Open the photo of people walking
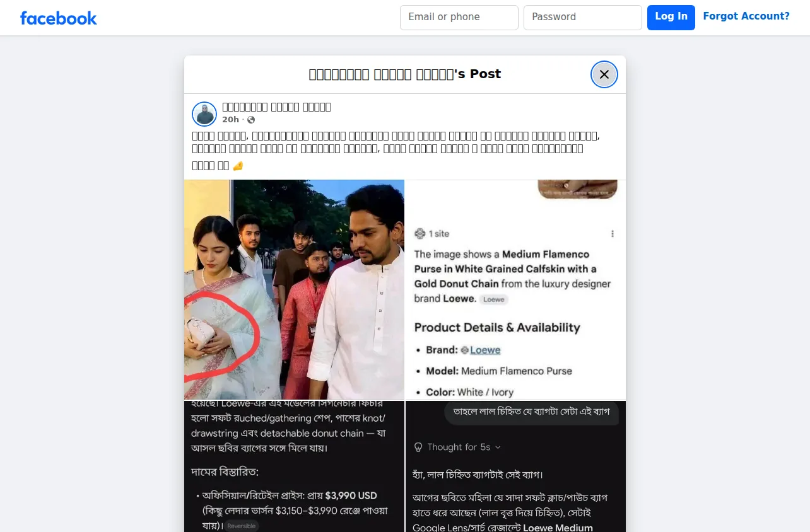Screen dimensions: 810x532 pyautogui.click(x=294, y=290)
